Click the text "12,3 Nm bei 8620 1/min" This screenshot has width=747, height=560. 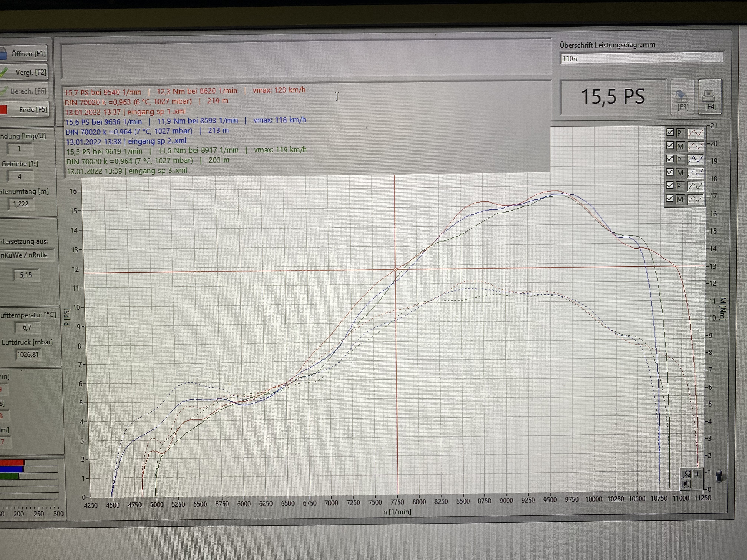tap(197, 91)
